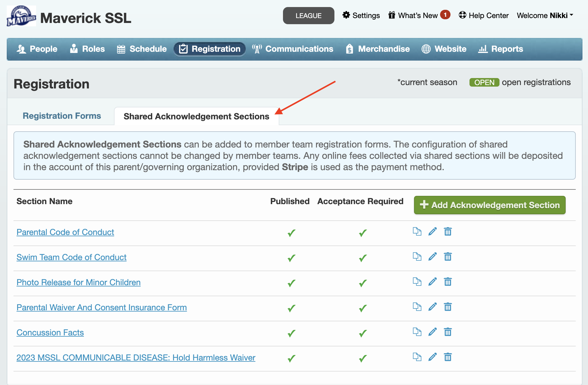Open What's New notifications

(x=418, y=15)
